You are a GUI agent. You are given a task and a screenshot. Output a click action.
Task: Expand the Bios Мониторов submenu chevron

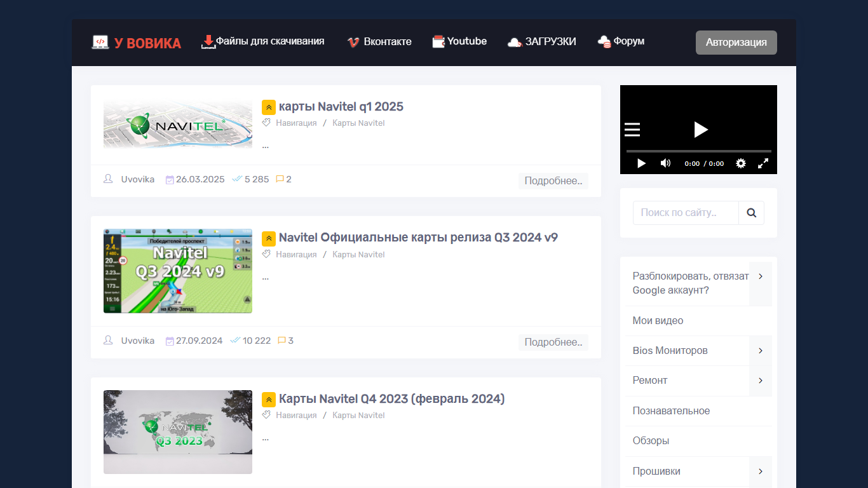[x=761, y=351]
